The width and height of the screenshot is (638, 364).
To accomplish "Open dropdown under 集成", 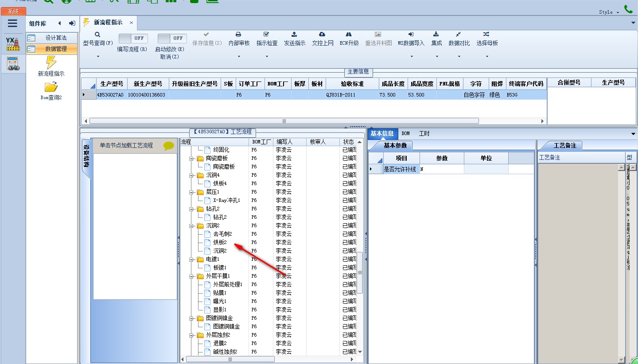I will [x=437, y=57].
